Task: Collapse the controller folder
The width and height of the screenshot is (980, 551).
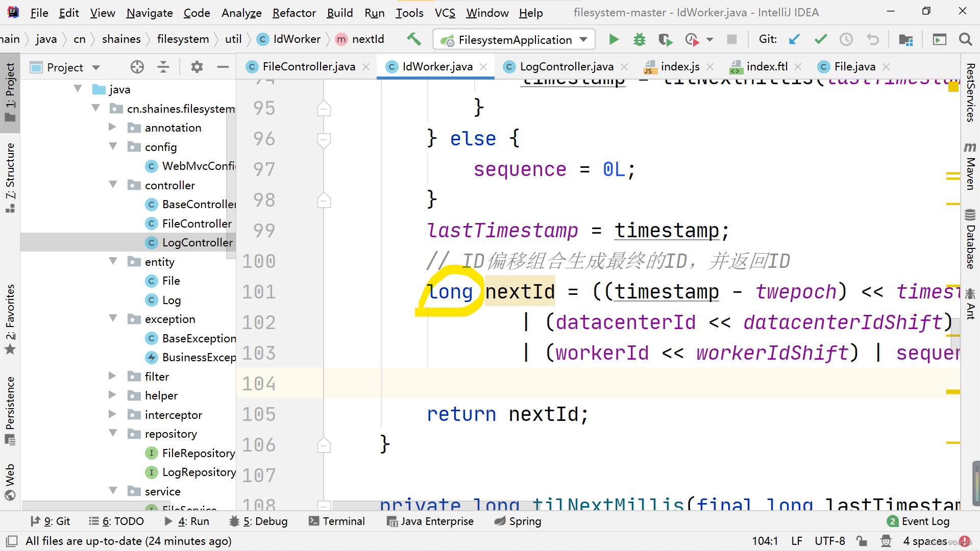Action: point(113,185)
